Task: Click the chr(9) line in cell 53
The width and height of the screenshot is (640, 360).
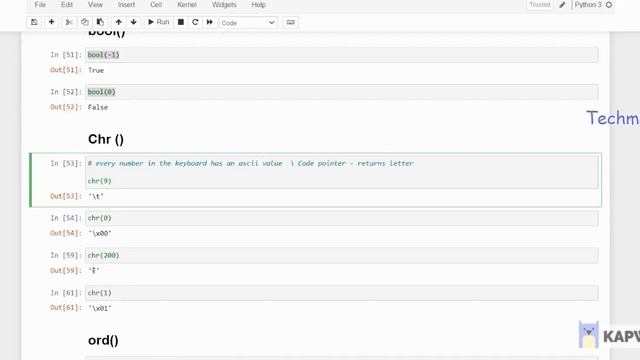Action: click(x=99, y=181)
